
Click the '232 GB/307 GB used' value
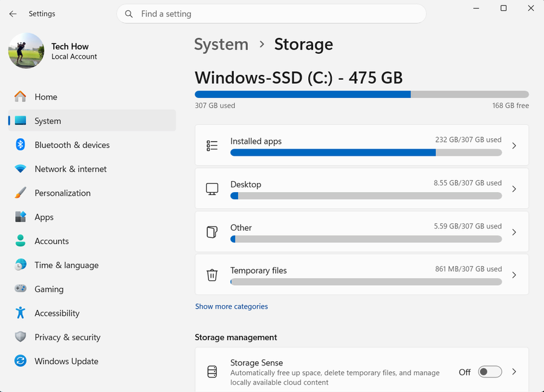click(x=468, y=140)
